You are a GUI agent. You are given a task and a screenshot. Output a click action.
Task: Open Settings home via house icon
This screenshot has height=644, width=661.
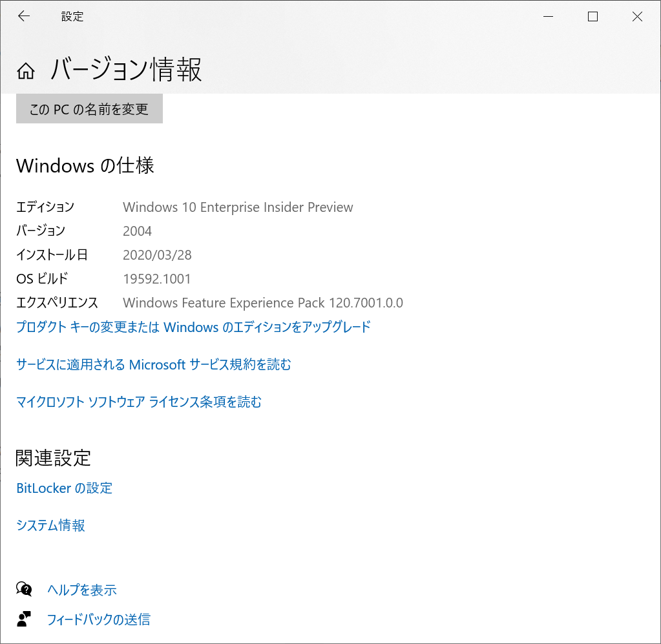pos(26,71)
